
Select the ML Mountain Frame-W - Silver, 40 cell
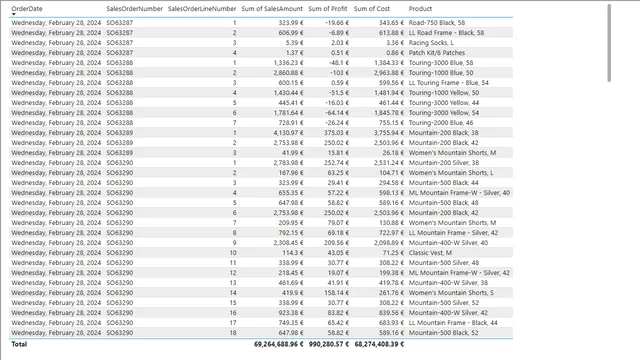[x=459, y=193]
